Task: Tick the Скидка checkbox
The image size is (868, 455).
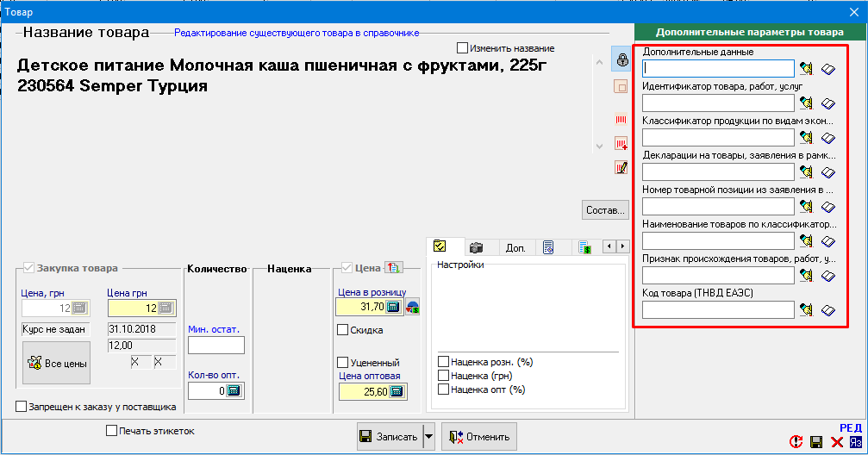Action: pos(343,329)
